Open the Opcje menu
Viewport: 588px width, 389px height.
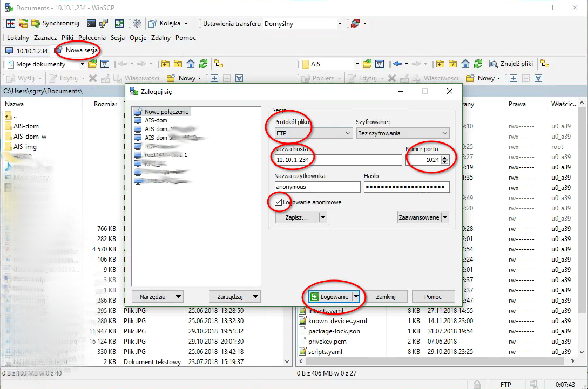coord(138,38)
